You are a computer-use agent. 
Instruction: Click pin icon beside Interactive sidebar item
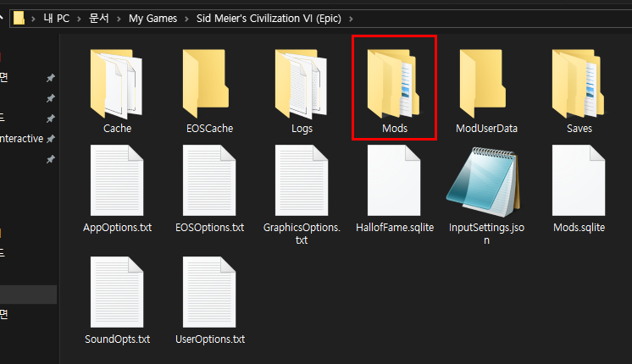pyautogui.click(x=50, y=139)
